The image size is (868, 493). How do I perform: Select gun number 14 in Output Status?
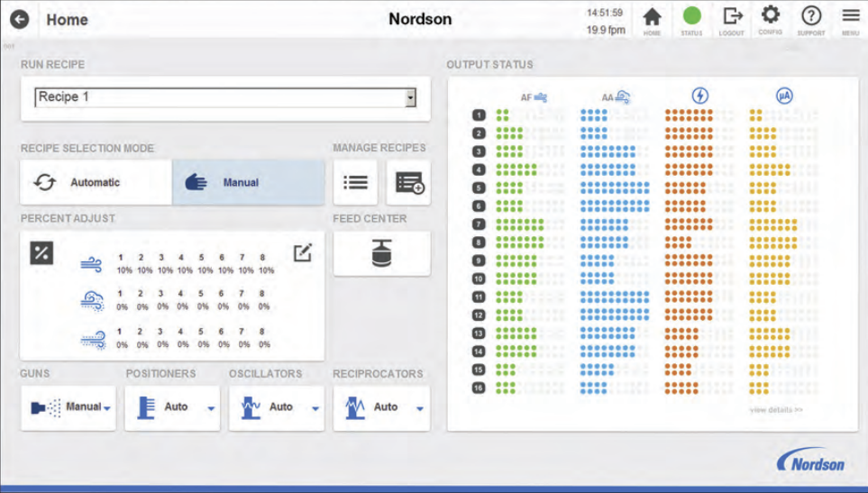tap(479, 351)
